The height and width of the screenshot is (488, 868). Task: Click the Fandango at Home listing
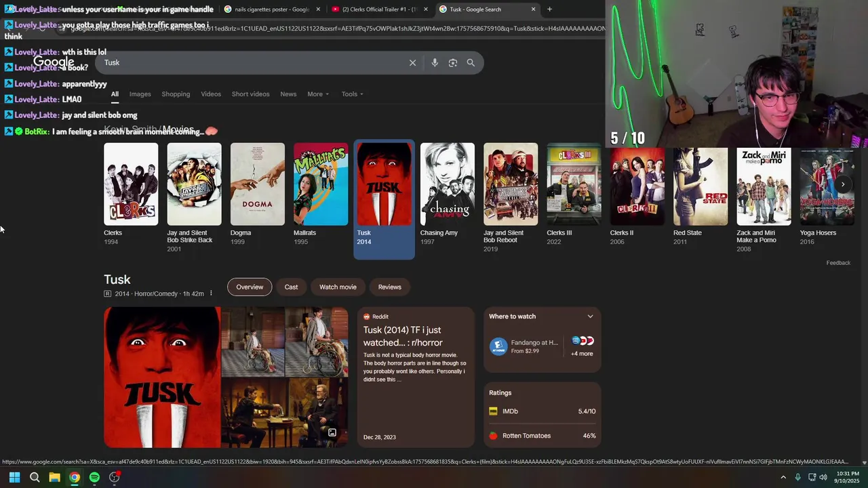[525, 346]
